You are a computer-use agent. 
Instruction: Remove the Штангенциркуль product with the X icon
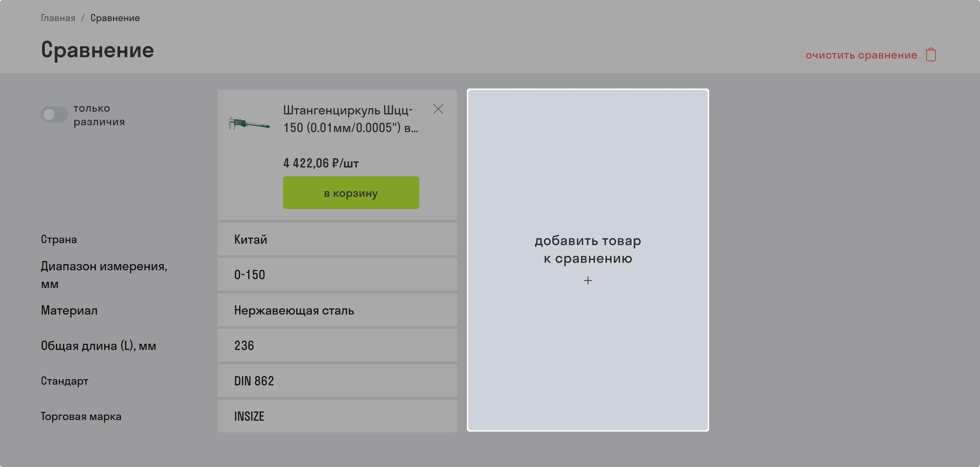438,109
